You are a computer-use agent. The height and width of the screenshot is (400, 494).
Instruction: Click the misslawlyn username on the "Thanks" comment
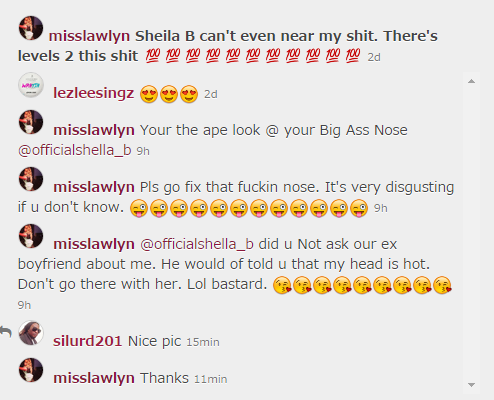pyautogui.click(x=94, y=378)
